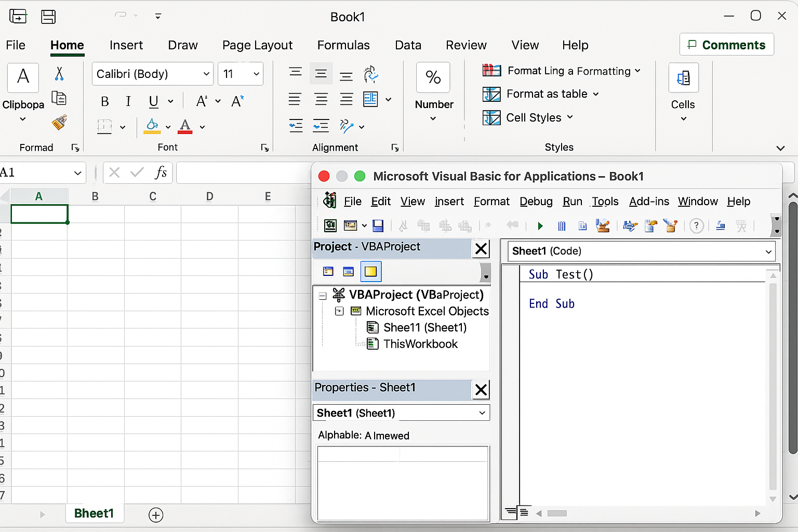The image size is (798, 532).
Task: Select column B header
Action: coord(95,196)
